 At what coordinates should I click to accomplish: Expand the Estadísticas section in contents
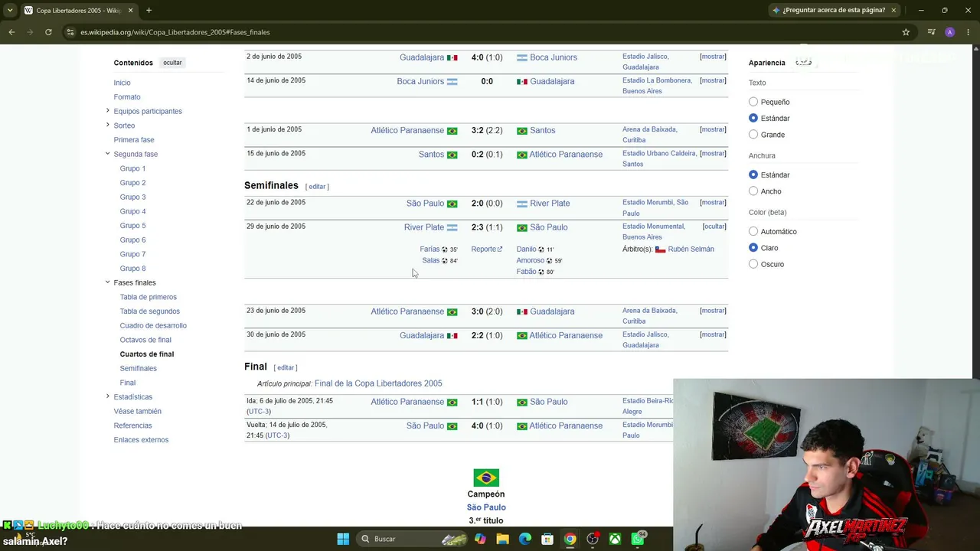[x=107, y=396]
